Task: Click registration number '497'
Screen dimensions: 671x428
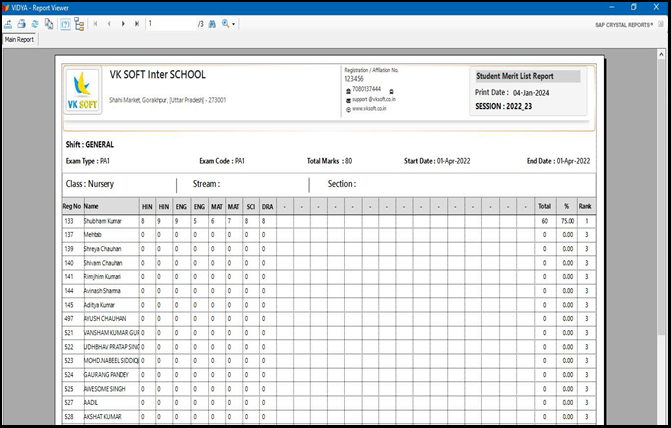Action: click(69, 319)
